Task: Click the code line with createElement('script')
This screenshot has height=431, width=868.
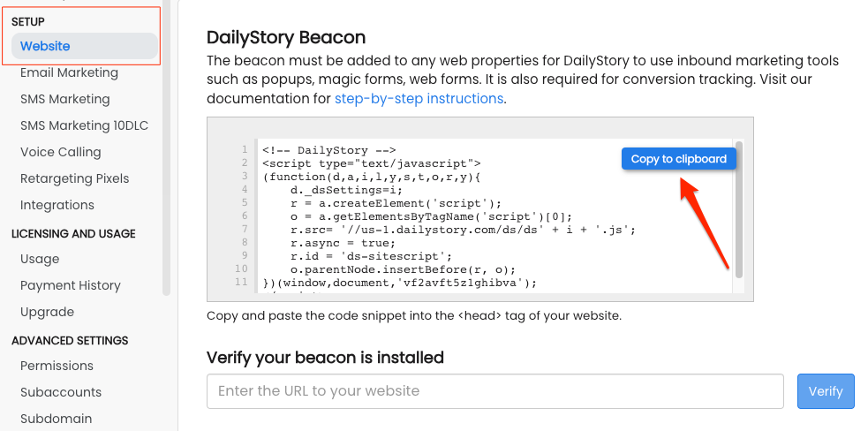Action: click(396, 203)
